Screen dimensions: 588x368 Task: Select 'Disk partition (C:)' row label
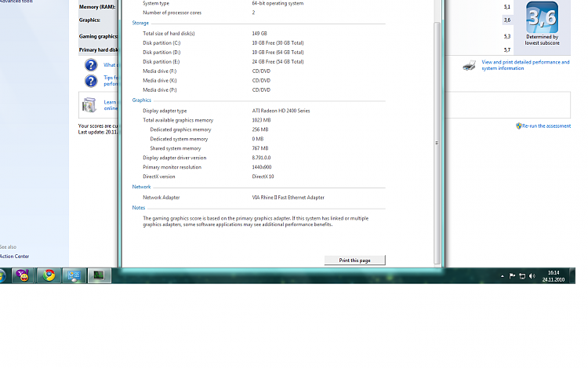tap(162, 43)
